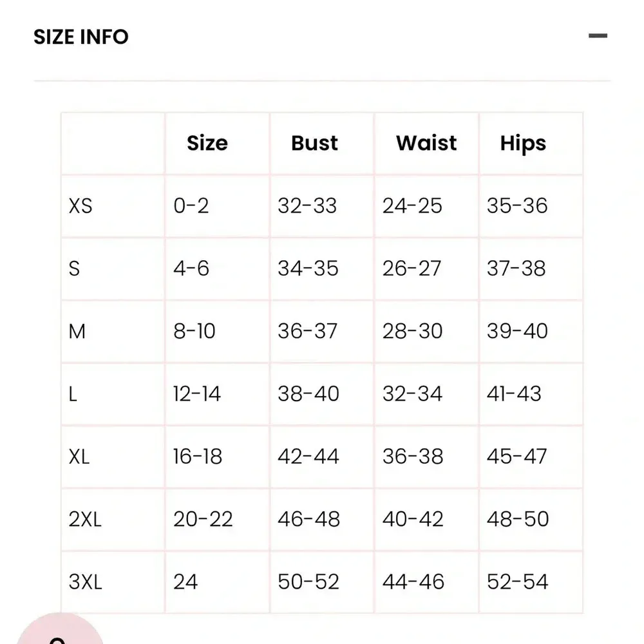The width and height of the screenshot is (644, 644).
Task: Click the 52-54 hips cell
Action: point(517,582)
